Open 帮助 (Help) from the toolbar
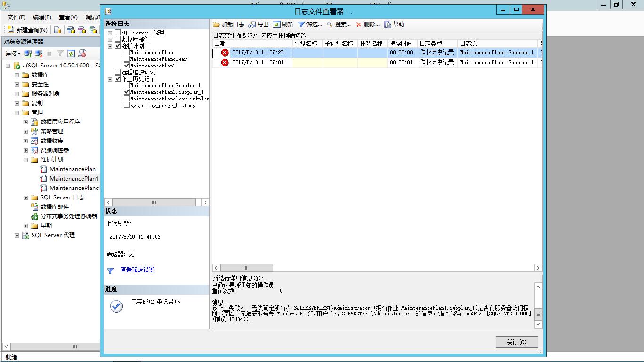This screenshot has width=644, height=362. (388, 25)
